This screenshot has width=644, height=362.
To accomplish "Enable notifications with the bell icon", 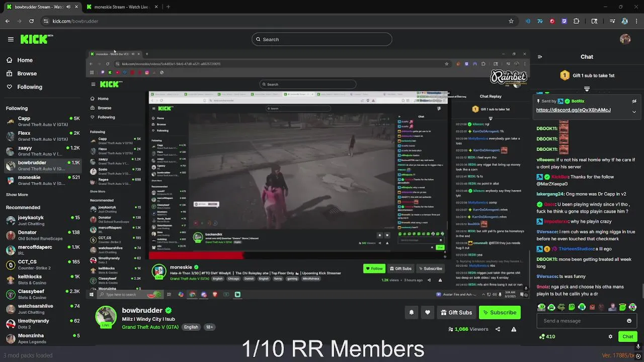I will [x=412, y=312].
